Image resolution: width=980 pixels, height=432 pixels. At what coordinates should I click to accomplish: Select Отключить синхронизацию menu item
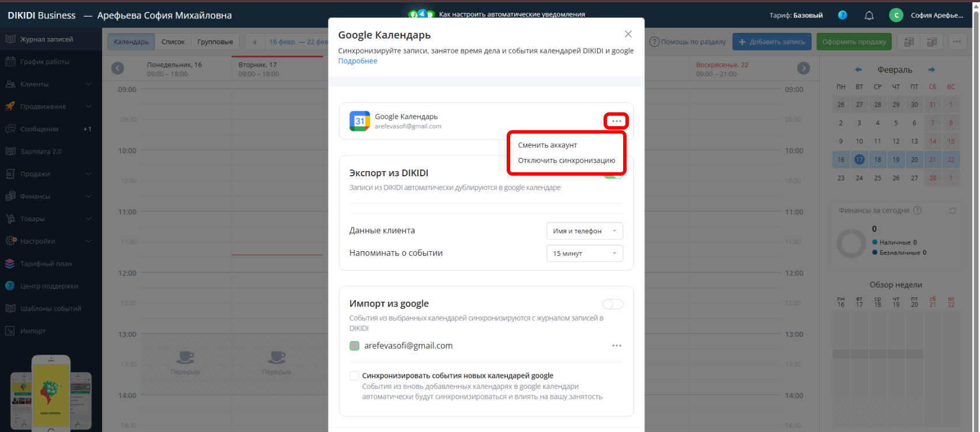(x=566, y=161)
